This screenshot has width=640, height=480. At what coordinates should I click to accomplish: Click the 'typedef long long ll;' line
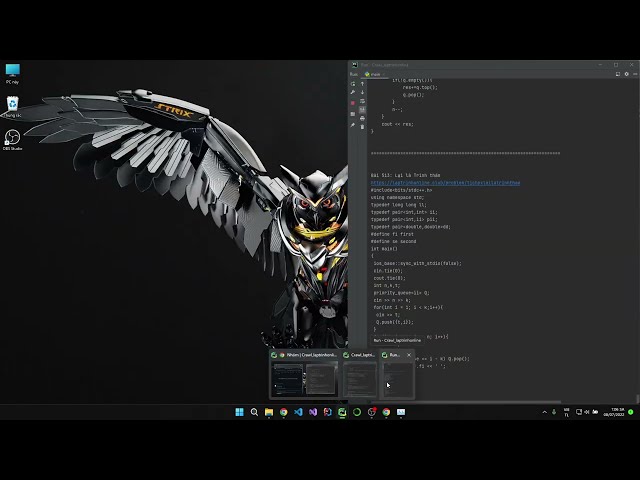coord(398,205)
